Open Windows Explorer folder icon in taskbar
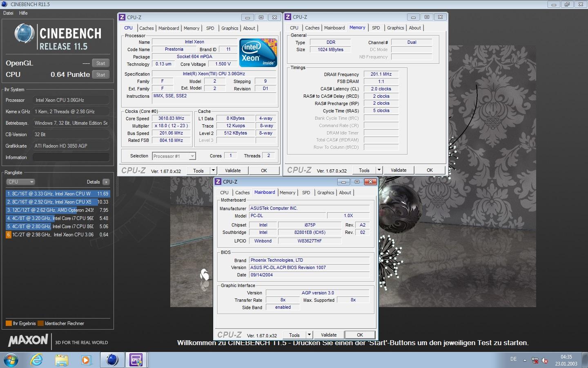The width and height of the screenshot is (588, 368). (62, 360)
